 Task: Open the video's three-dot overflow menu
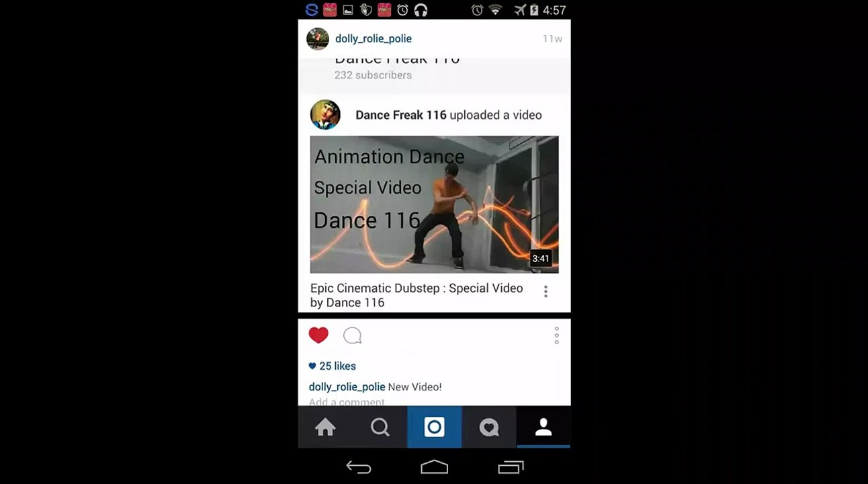pyautogui.click(x=546, y=291)
